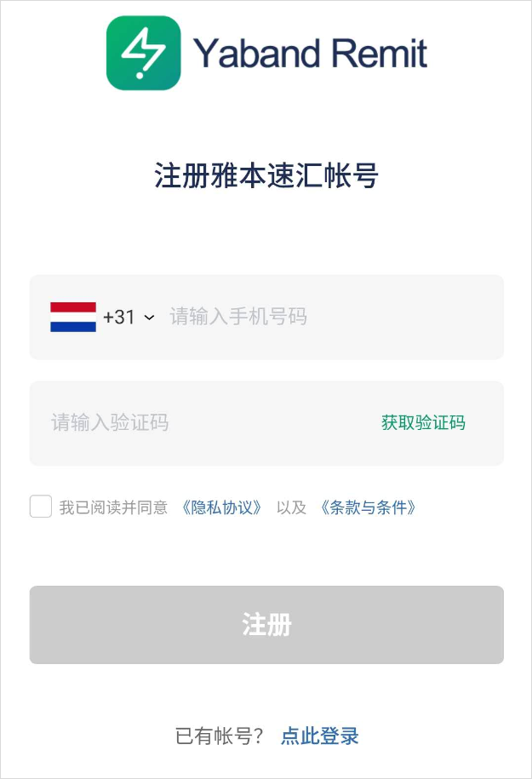Viewport: 532px width, 779px height.
Task: Open the 《隐私协议》 privacy agreement link
Action: point(221,508)
